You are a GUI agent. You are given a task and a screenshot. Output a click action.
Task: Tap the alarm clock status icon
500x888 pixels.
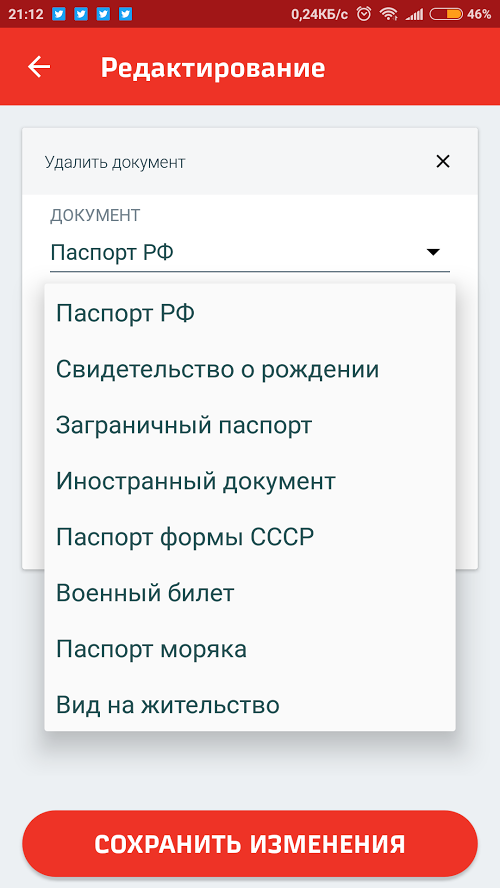(x=364, y=14)
